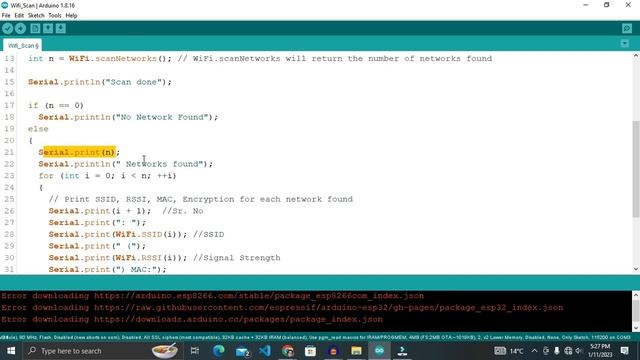The height and width of the screenshot is (360, 640).
Task: Click the editor vertical scrollbar thumb
Action: click(x=636, y=169)
